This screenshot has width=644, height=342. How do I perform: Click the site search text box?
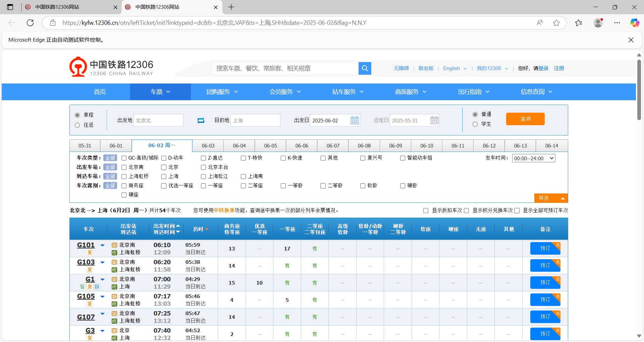tap(285, 68)
